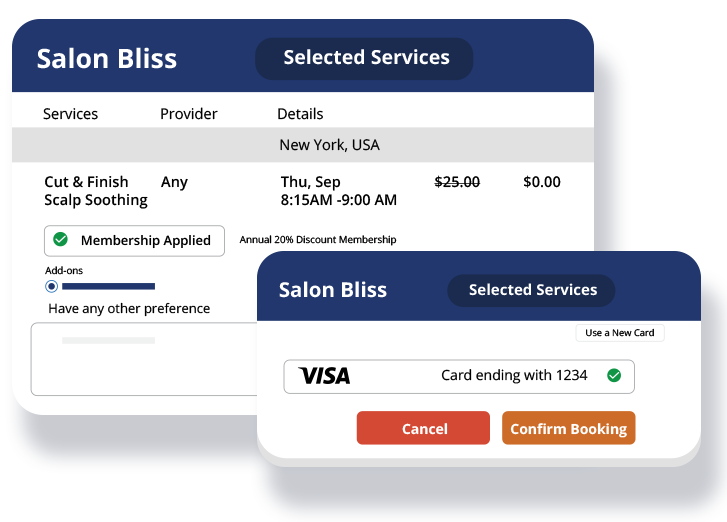Click the Services column header
Screen dimensions: 727x522
click(x=70, y=114)
